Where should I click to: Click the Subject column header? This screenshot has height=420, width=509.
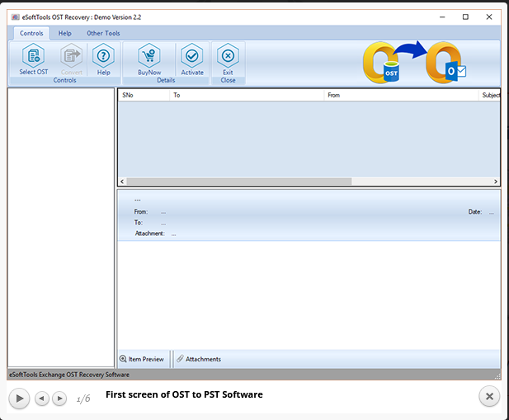(489, 95)
